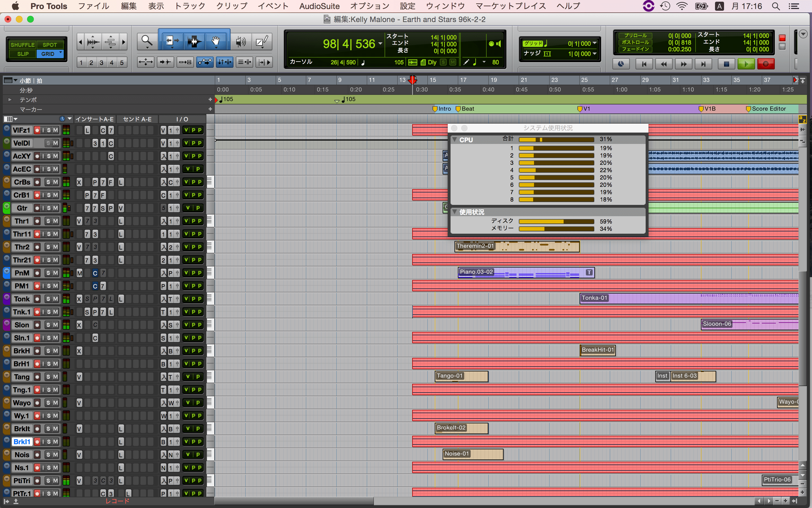Record-enable the AcXY track
The height and width of the screenshot is (508, 812).
click(37, 156)
